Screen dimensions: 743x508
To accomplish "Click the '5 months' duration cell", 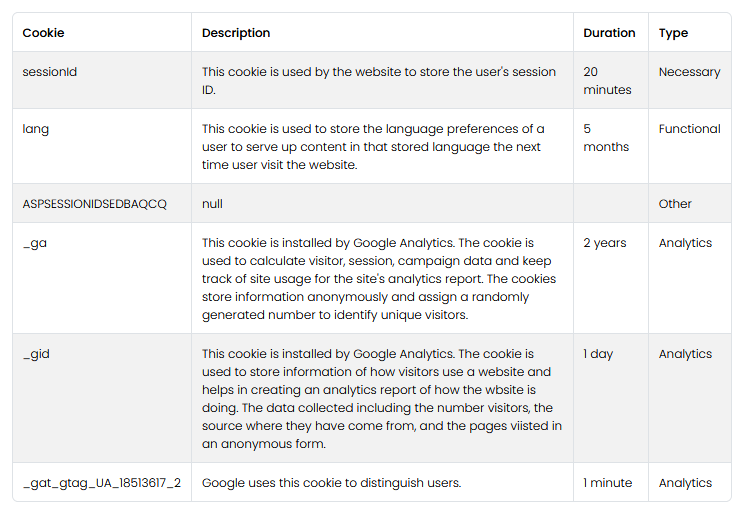I will pos(606,138).
